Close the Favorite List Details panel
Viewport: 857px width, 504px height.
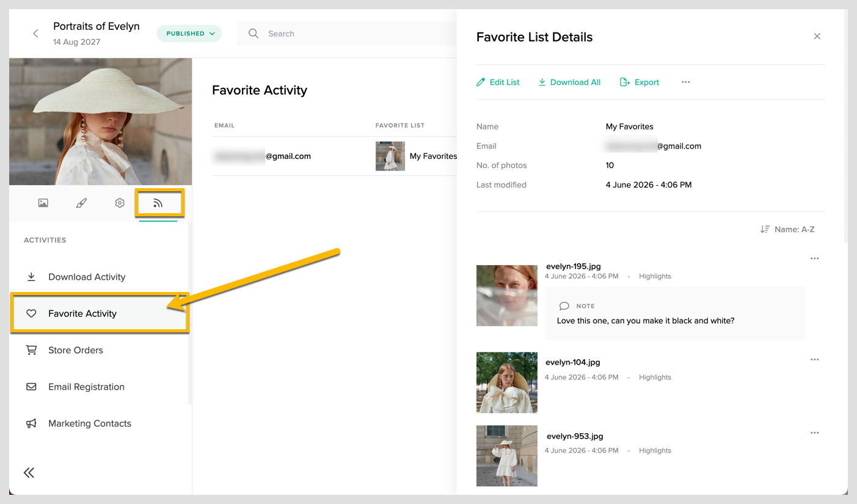(817, 37)
